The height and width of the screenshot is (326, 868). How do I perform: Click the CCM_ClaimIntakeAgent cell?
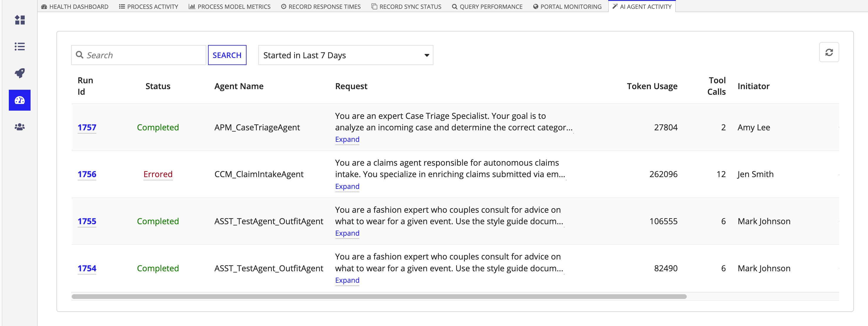pyautogui.click(x=259, y=174)
